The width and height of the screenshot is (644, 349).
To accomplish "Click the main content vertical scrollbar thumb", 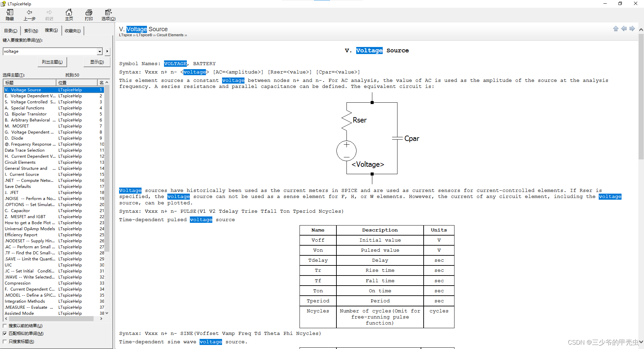I will click(x=641, y=96).
